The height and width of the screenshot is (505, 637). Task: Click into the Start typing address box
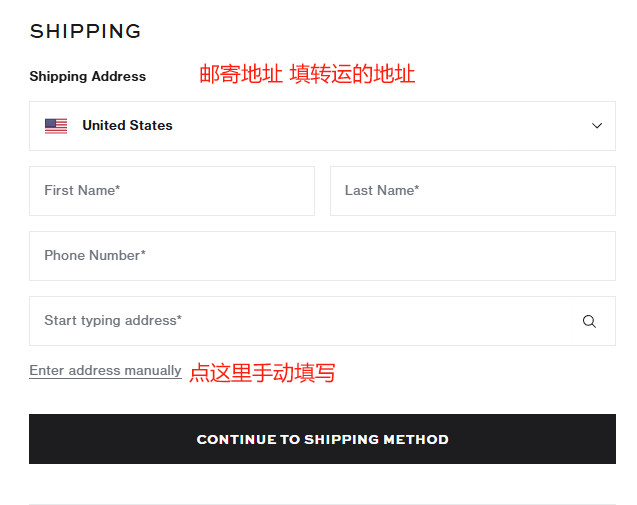[300, 321]
